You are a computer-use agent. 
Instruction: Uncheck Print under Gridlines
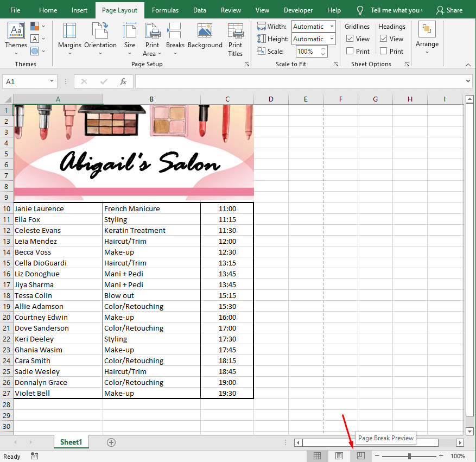click(350, 51)
